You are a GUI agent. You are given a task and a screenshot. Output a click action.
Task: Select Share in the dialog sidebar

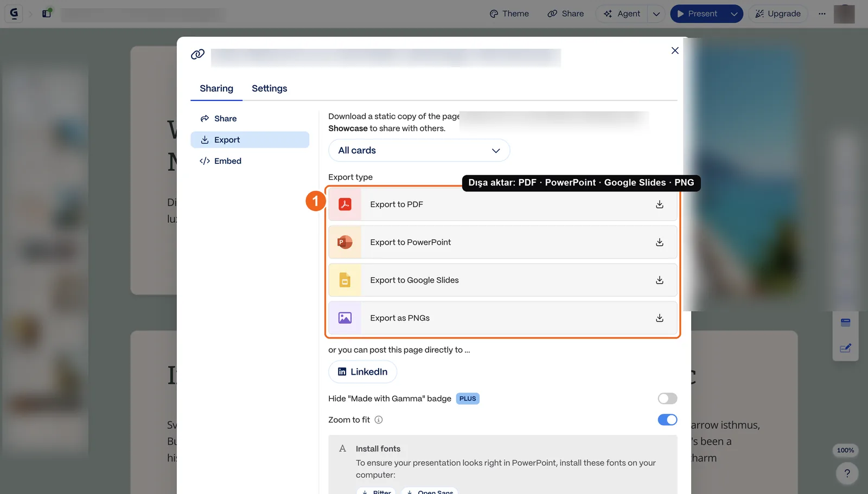click(250, 119)
